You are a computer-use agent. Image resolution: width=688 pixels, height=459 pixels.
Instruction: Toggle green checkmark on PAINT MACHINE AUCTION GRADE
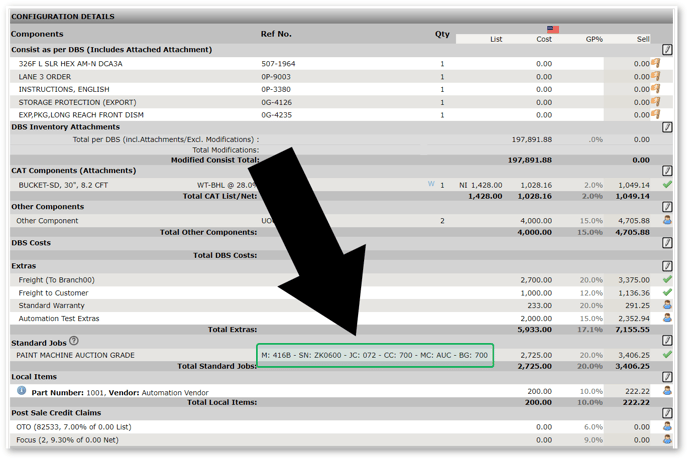point(667,355)
